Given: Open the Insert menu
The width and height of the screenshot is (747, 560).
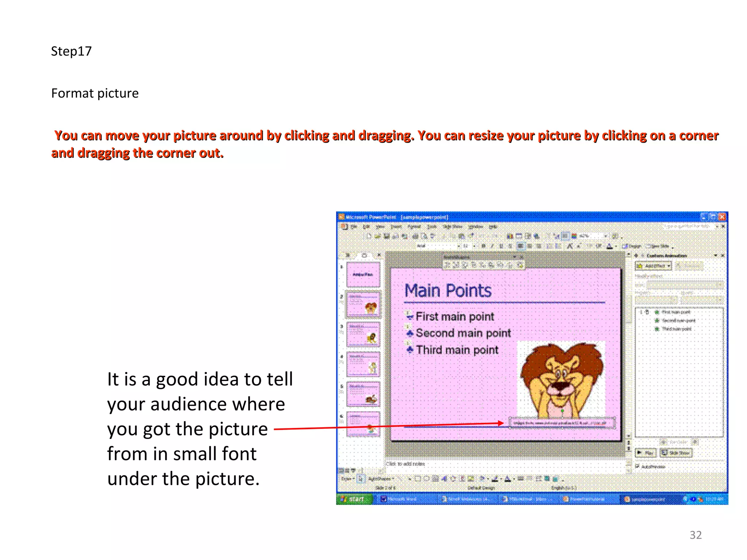Looking at the screenshot, I should point(396,227).
